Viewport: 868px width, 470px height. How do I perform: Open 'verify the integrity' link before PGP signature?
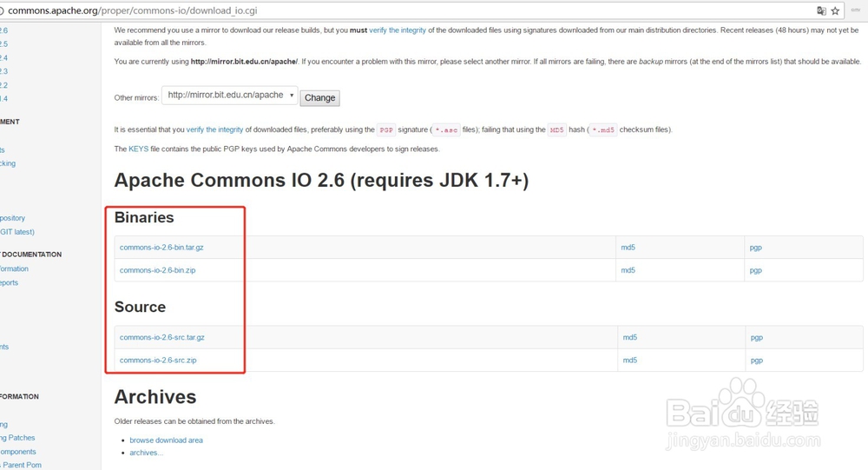pyautogui.click(x=214, y=129)
